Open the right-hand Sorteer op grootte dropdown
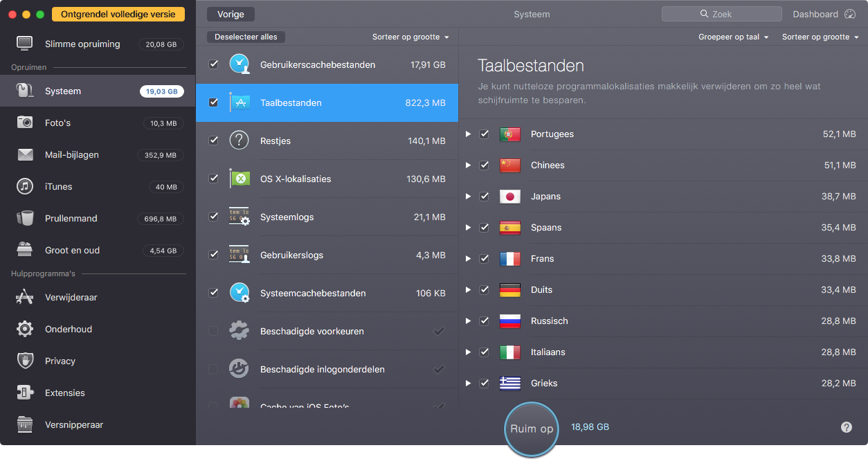The width and height of the screenshot is (868, 468). click(x=820, y=37)
